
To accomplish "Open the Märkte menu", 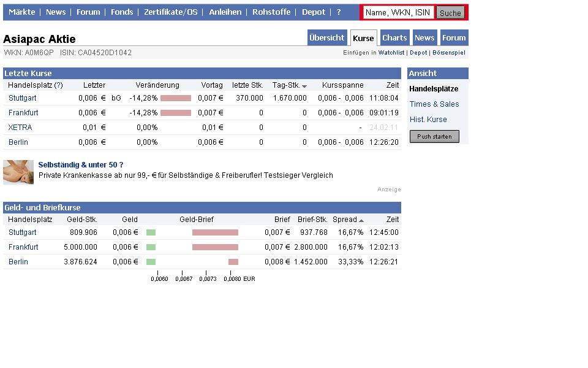I will point(21,12).
